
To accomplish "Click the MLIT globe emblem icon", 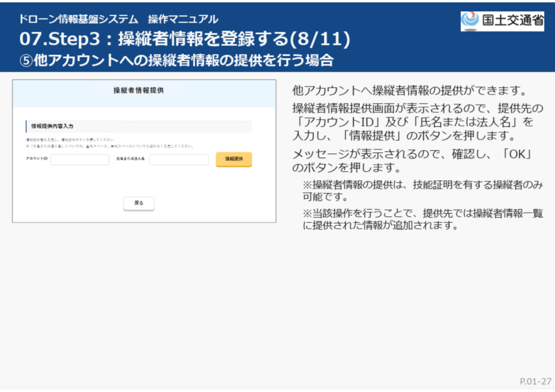I will (469, 21).
